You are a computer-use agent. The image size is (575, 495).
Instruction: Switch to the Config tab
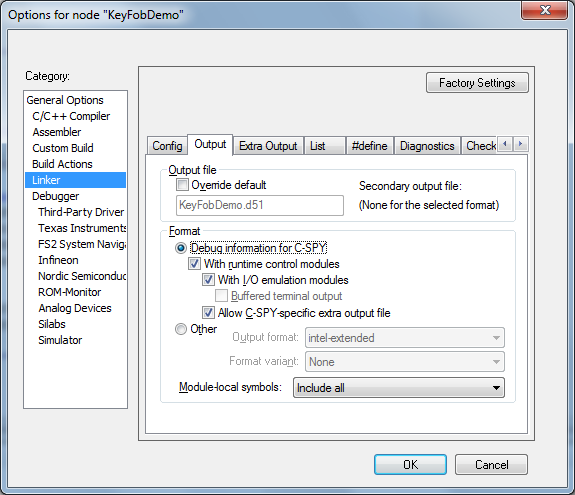click(x=167, y=146)
